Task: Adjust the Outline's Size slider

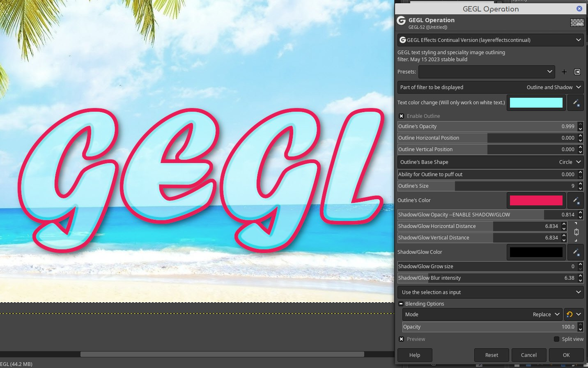Action: click(x=487, y=186)
